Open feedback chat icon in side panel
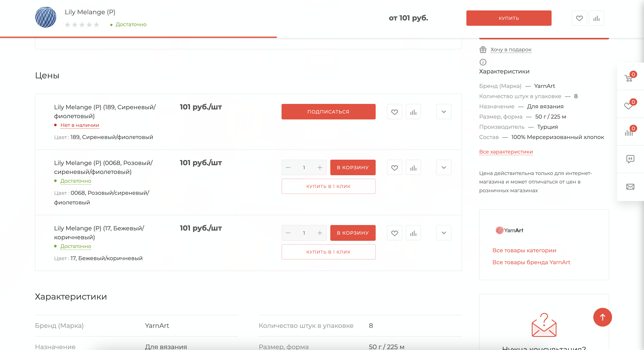 coord(630,159)
